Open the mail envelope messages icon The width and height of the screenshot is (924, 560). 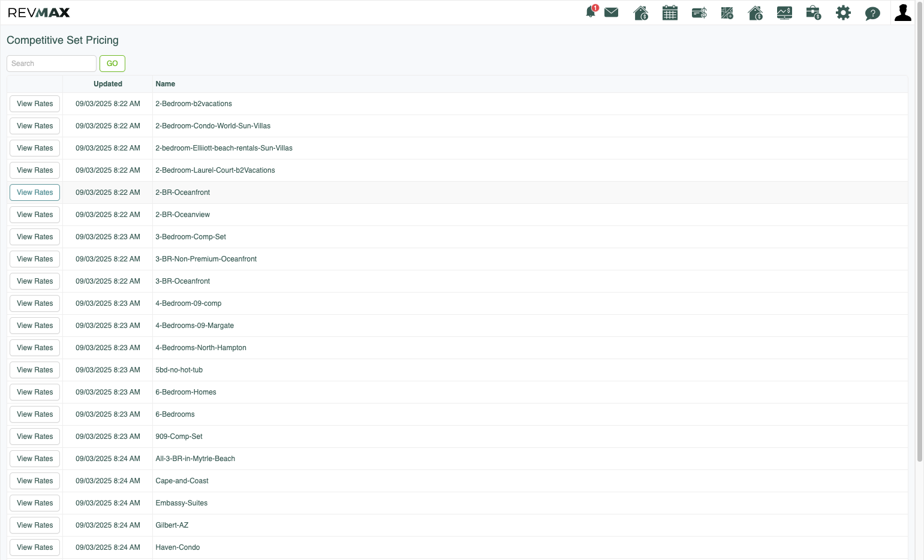tap(612, 13)
